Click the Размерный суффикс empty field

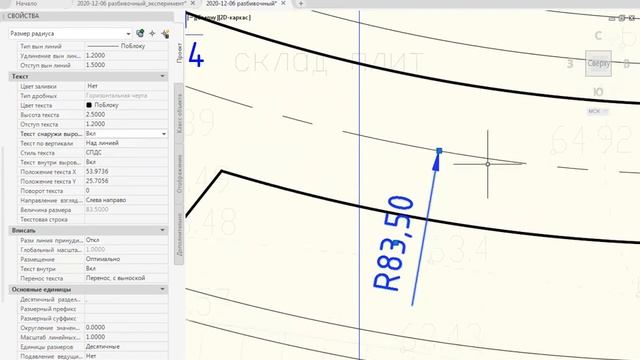pyautogui.click(x=126, y=318)
